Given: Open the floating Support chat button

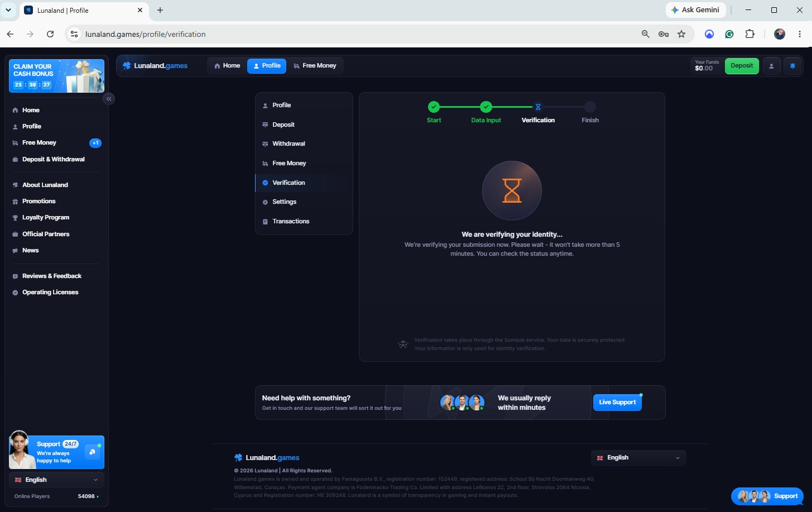Looking at the screenshot, I should [767, 496].
